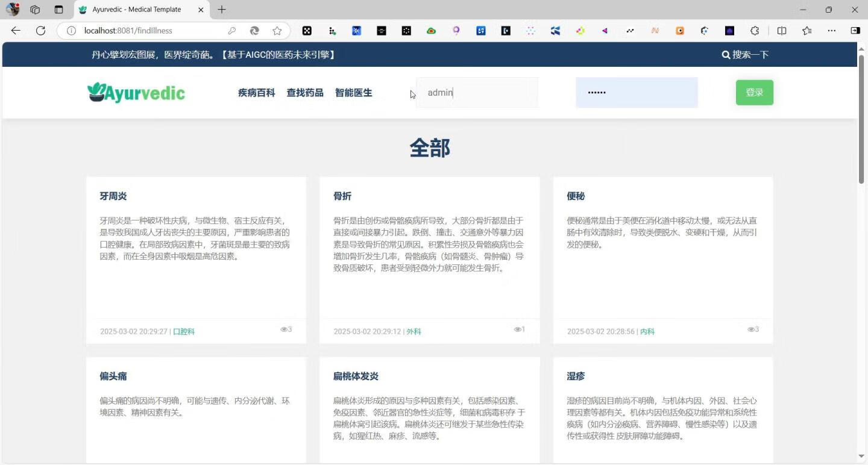Click the timestamp 2025-03-02 20:29:12

368,332
